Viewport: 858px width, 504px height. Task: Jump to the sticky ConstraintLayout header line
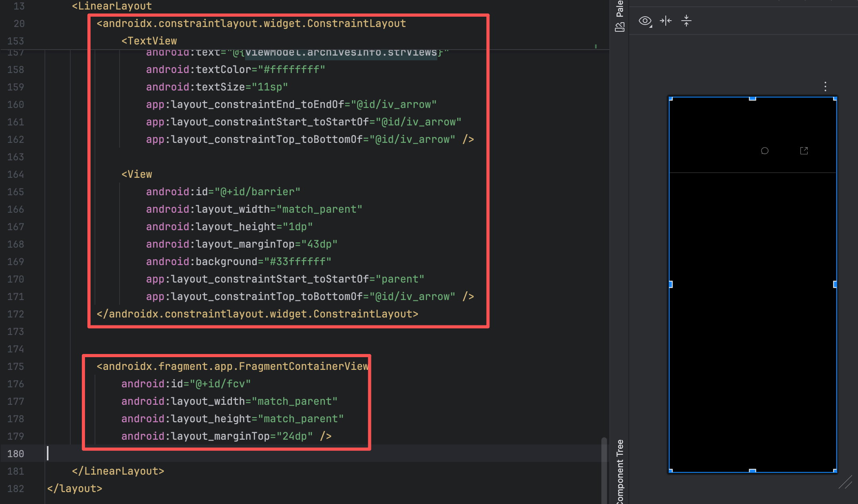[x=251, y=23]
